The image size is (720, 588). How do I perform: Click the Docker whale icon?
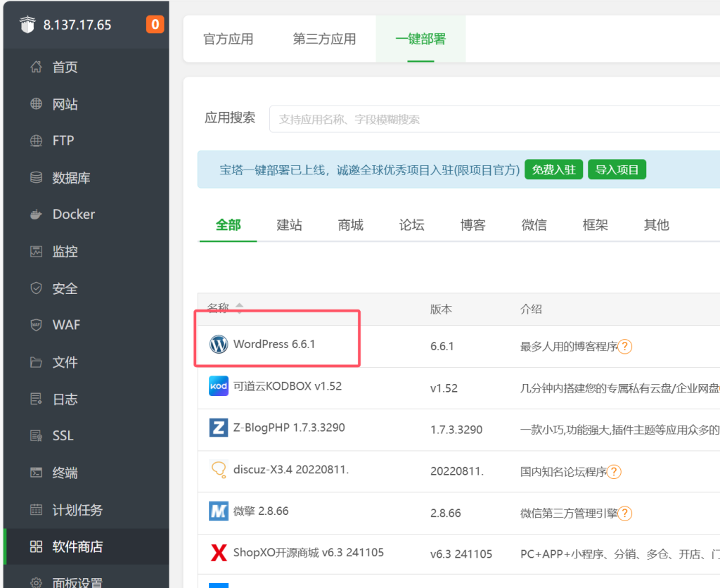(36, 214)
